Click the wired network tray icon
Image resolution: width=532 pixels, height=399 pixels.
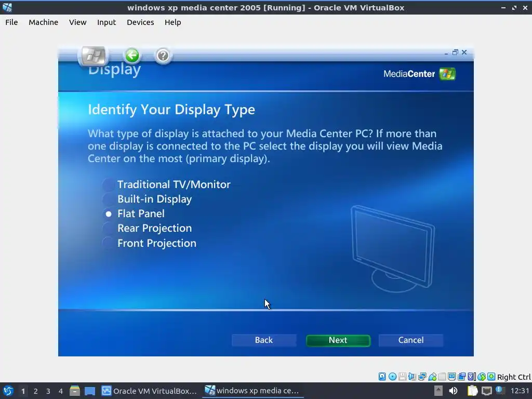coord(486,391)
